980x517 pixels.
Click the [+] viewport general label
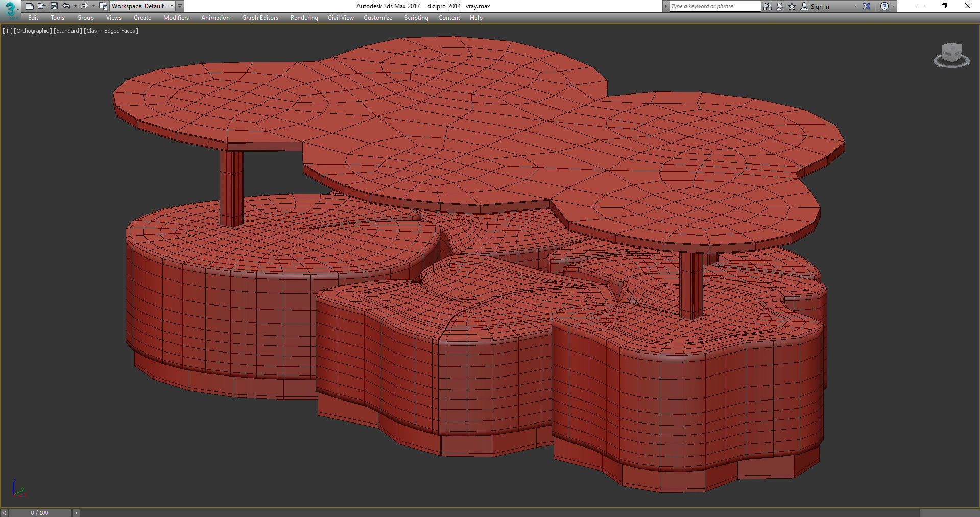point(7,31)
